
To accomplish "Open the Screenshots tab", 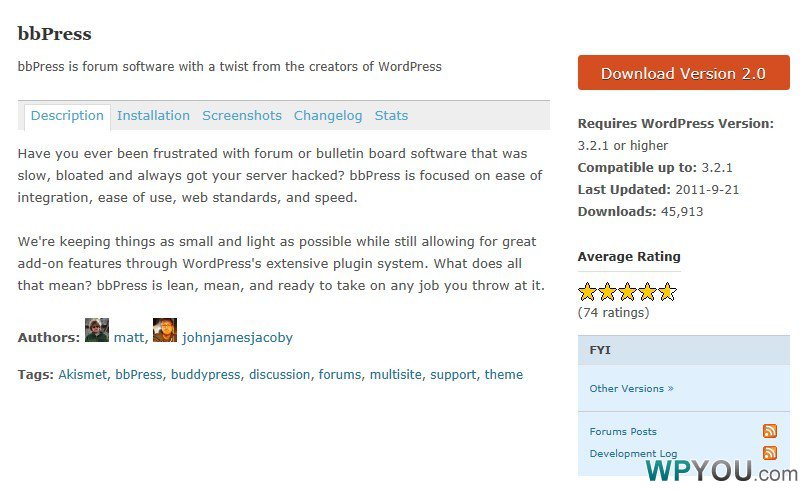I will click(242, 116).
